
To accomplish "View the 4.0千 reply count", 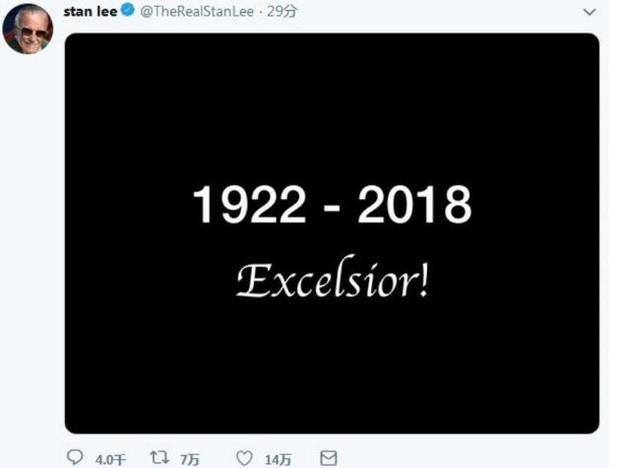I will click(x=110, y=459).
